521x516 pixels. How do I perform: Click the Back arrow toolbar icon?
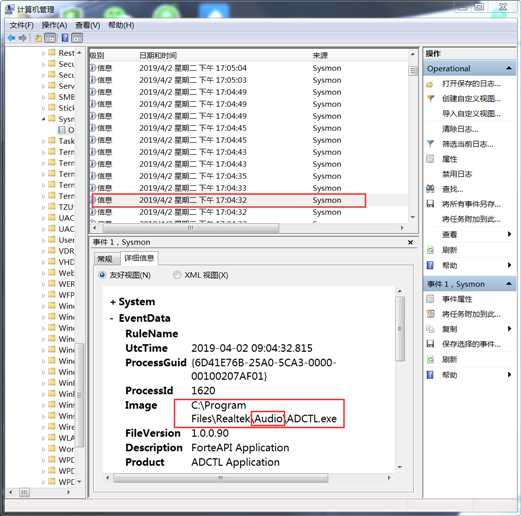click(12, 38)
